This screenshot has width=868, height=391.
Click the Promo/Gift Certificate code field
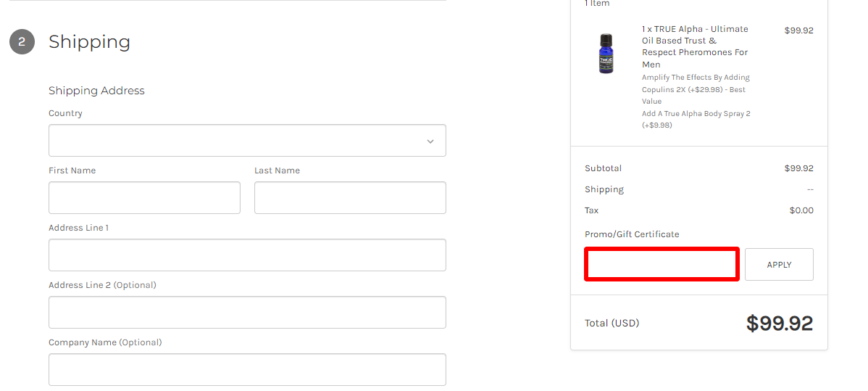tap(662, 265)
